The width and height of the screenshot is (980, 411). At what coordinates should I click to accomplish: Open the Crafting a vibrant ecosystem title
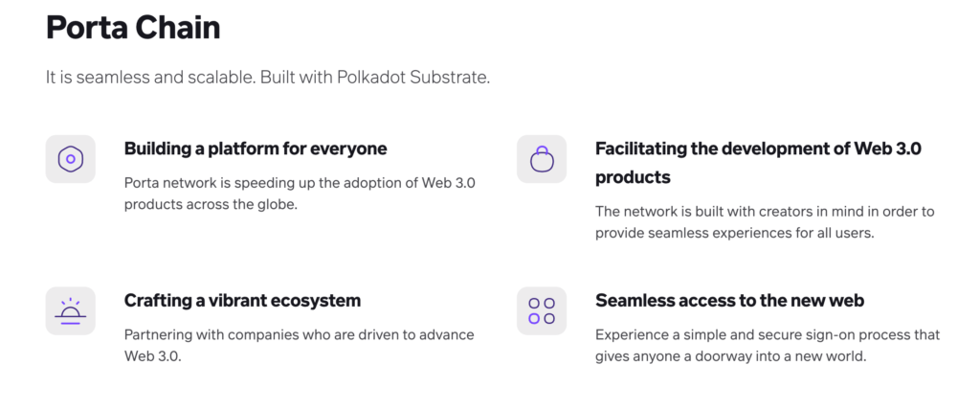pos(242,300)
